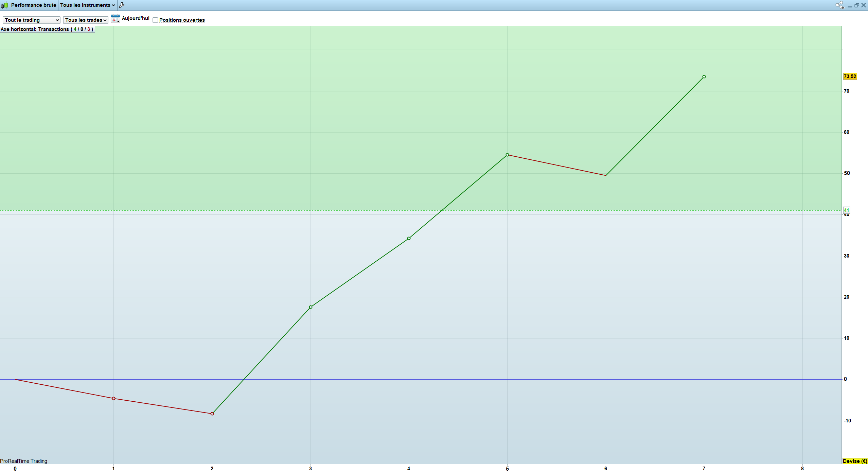This screenshot has height=471, width=868.
Task: Click the Devise (€) currency label
Action: point(855,461)
